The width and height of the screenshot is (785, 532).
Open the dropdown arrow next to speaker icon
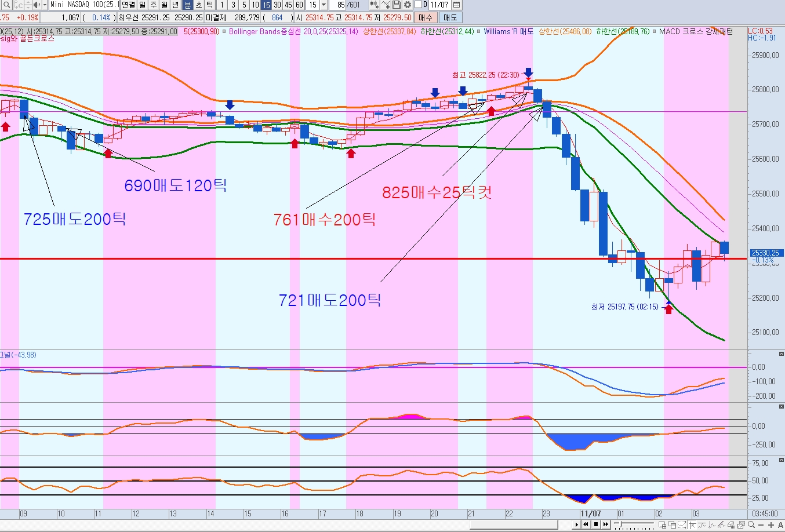tap(45, 5)
